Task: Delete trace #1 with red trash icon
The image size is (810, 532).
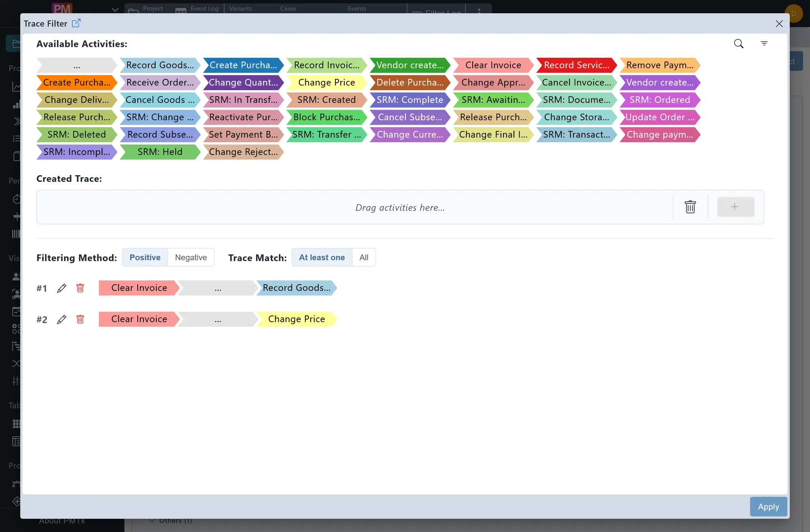Action: [80, 288]
